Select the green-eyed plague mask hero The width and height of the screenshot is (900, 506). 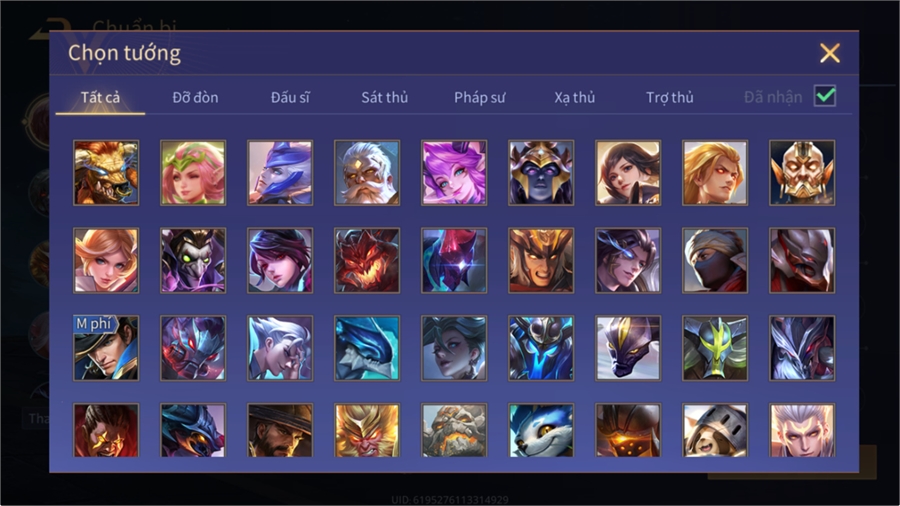[x=193, y=260]
